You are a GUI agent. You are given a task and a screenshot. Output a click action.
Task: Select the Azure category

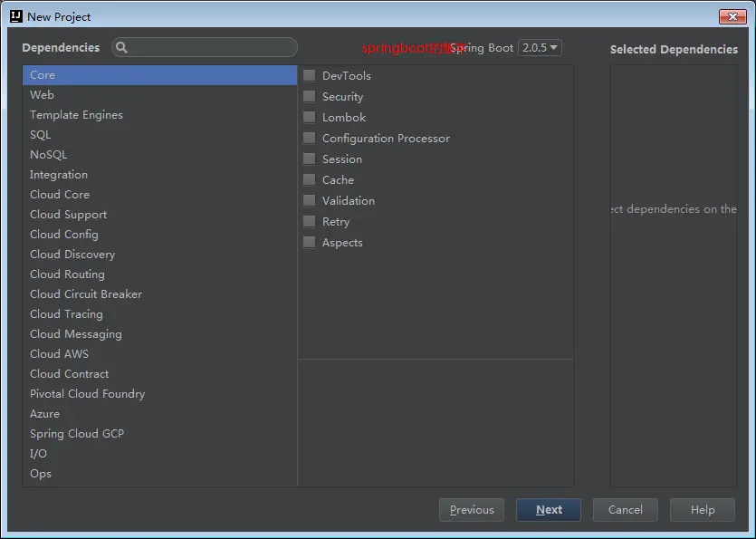click(159, 414)
